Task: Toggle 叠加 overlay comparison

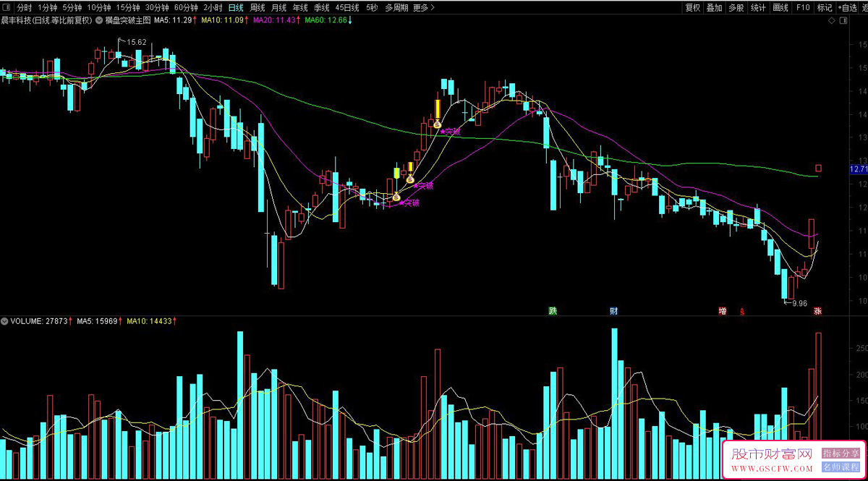Action: [x=715, y=7]
